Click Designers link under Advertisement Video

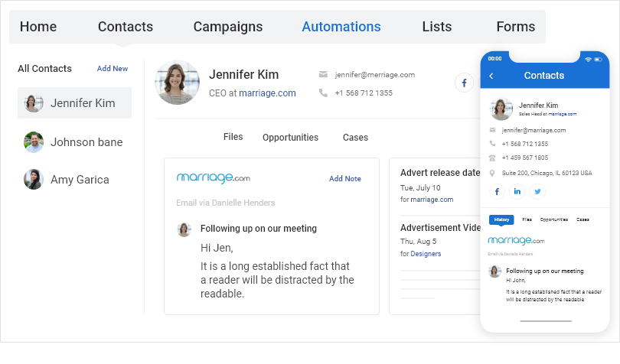[426, 254]
